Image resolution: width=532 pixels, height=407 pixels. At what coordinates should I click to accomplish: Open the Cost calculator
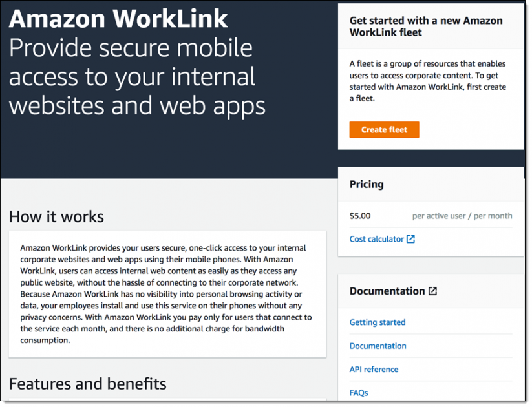pyautogui.click(x=378, y=238)
